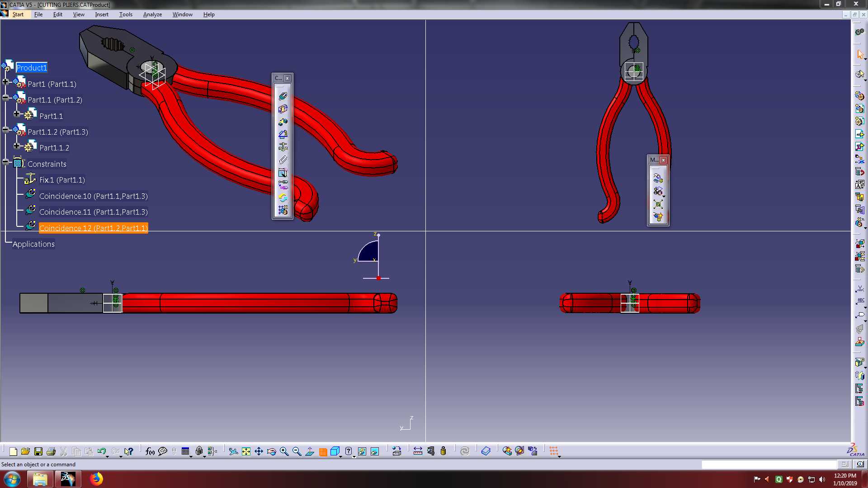Viewport: 868px width, 488px height.
Task: Expand the Part1.1 child node
Action: [x=17, y=114]
